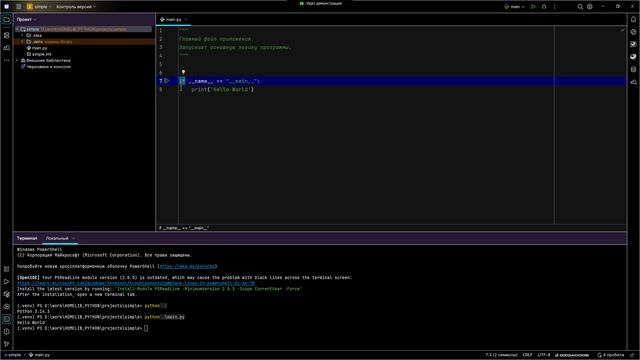Select simple.iml in project tree

coord(42,54)
